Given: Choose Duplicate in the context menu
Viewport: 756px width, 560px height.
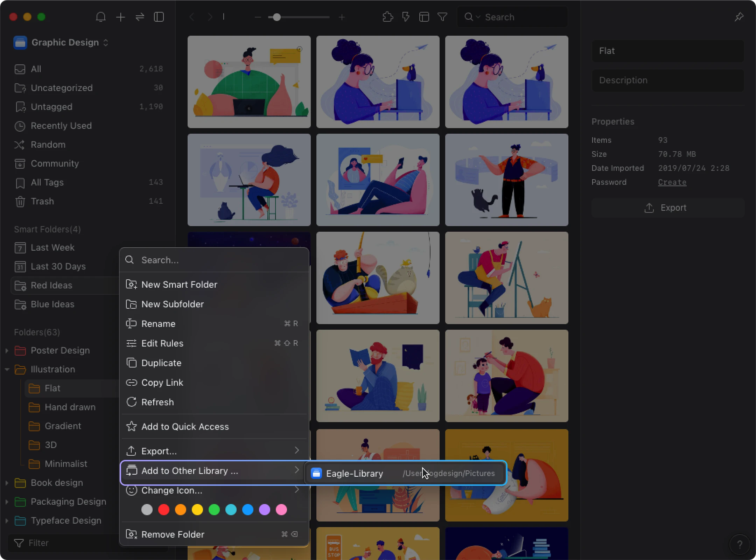Looking at the screenshot, I should coord(214,363).
